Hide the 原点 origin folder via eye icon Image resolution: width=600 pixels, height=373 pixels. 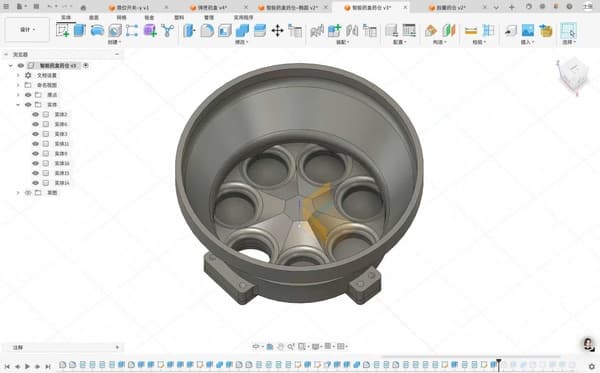pyautogui.click(x=28, y=95)
